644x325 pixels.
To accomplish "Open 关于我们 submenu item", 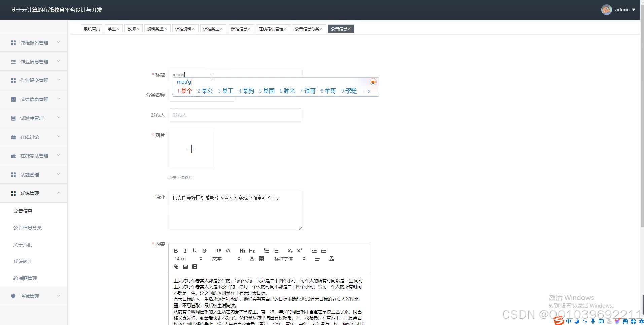I will 34,245.
